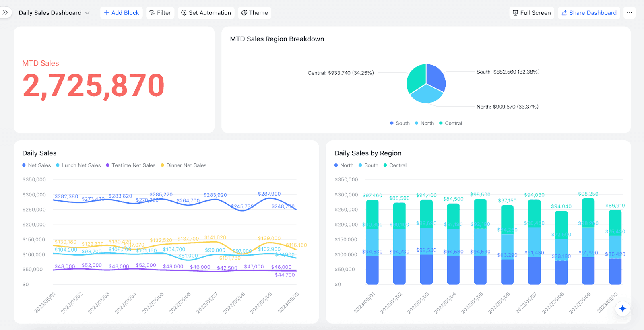The width and height of the screenshot is (644, 330).
Task: Click the $88,500 bar top label
Action: coord(399,198)
